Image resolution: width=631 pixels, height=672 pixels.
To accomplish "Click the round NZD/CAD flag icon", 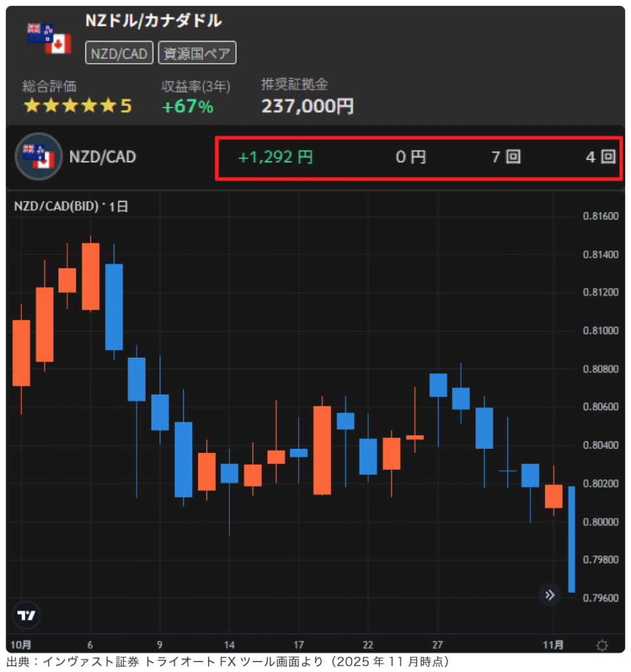I will pos(38,156).
